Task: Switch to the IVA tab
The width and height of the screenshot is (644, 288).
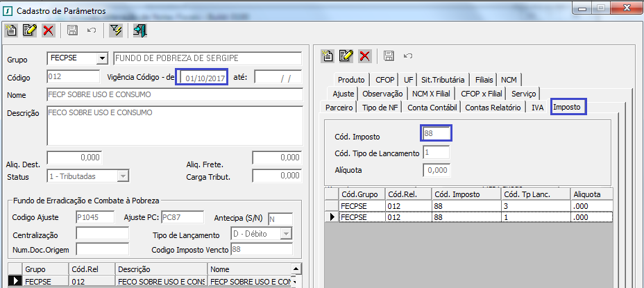Action: (537, 108)
